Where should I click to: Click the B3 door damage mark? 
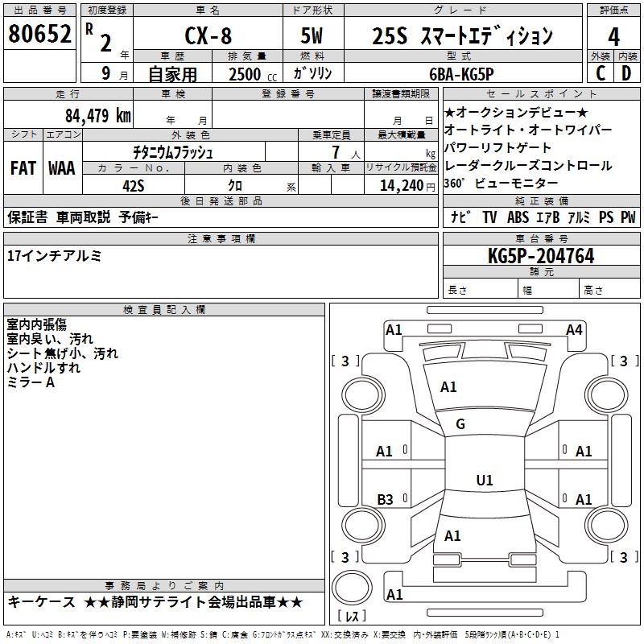(386, 499)
